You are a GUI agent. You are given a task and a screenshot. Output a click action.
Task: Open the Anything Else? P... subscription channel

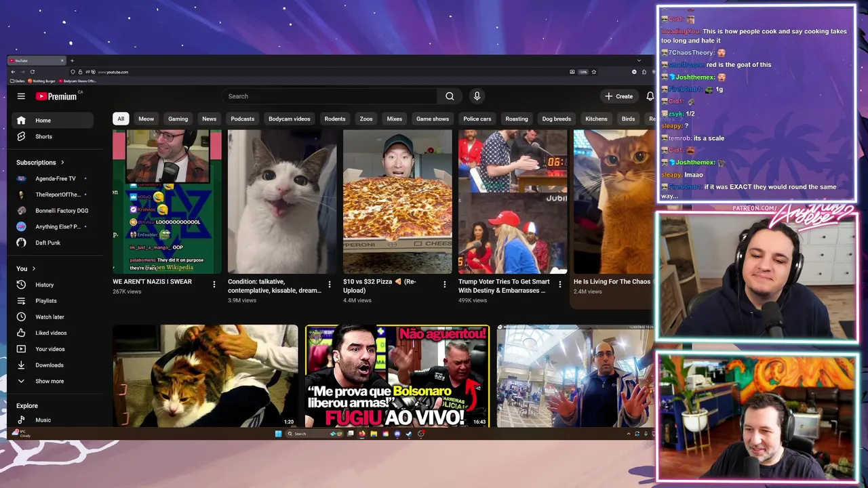tap(52, 226)
